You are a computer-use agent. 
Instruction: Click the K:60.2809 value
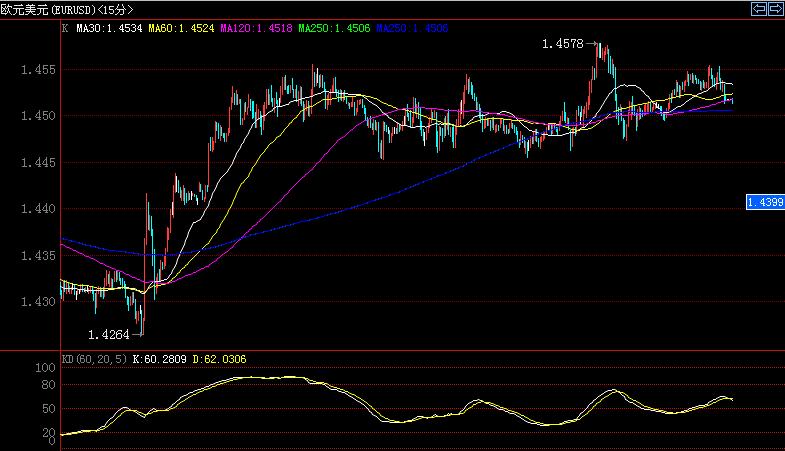pos(159,359)
